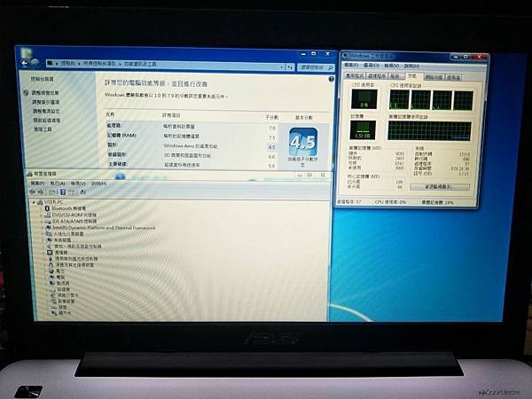Open Action menu in Device Manager
Screen dimensions: 532x399
click(x=58, y=184)
